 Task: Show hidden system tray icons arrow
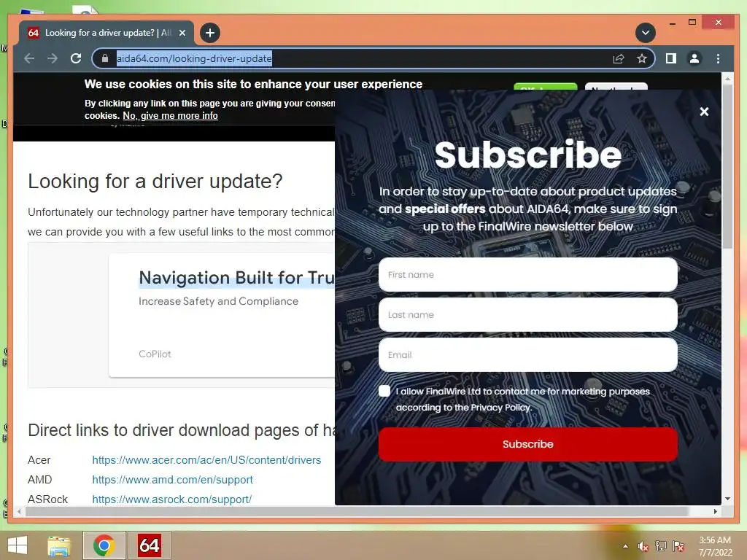pyautogui.click(x=625, y=546)
